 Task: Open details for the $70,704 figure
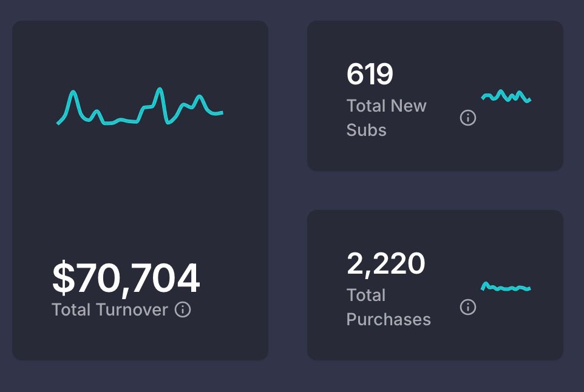(126, 277)
